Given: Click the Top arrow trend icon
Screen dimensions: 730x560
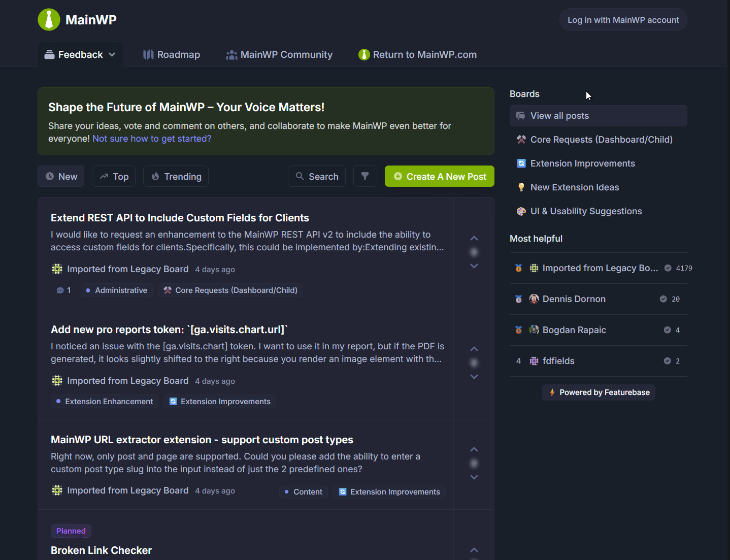Looking at the screenshot, I should tap(104, 176).
